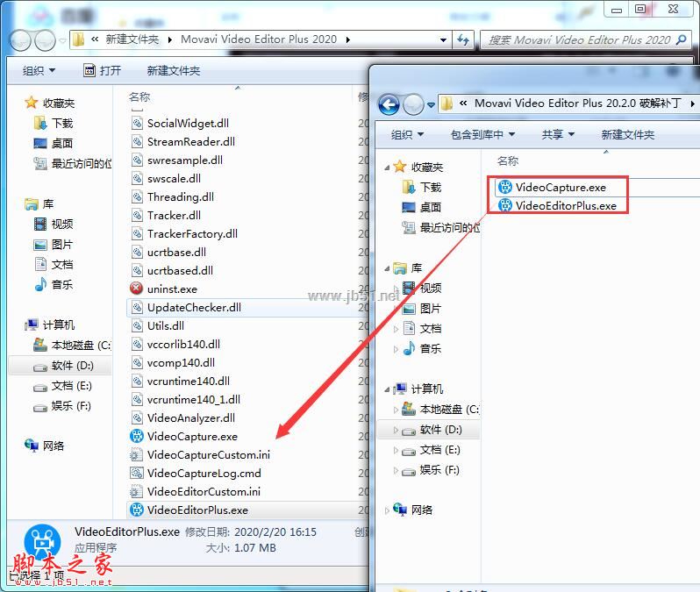The width and height of the screenshot is (700, 592).
Task: Expand 音乐 library in the front window
Action: pos(396,349)
